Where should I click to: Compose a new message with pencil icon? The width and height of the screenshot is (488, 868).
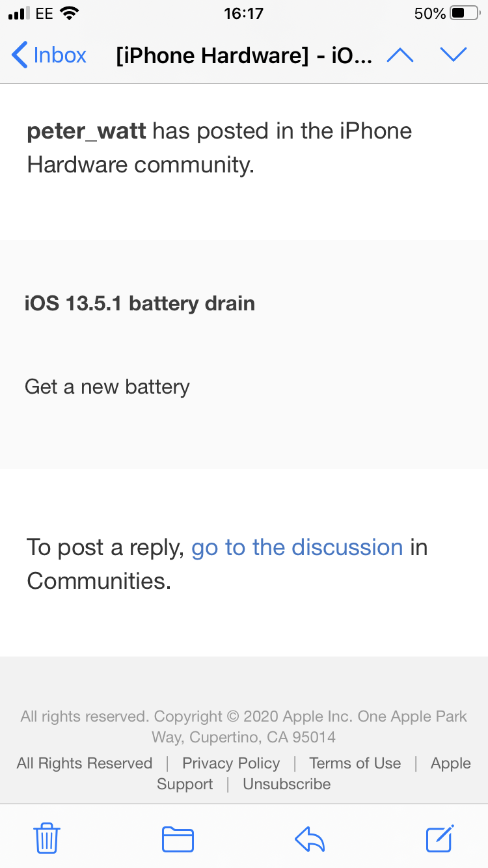[x=440, y=837]
